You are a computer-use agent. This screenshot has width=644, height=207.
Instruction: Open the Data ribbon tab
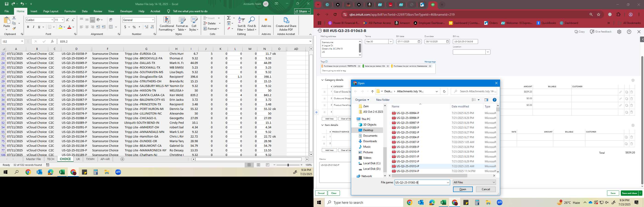[x=84, y=11]
